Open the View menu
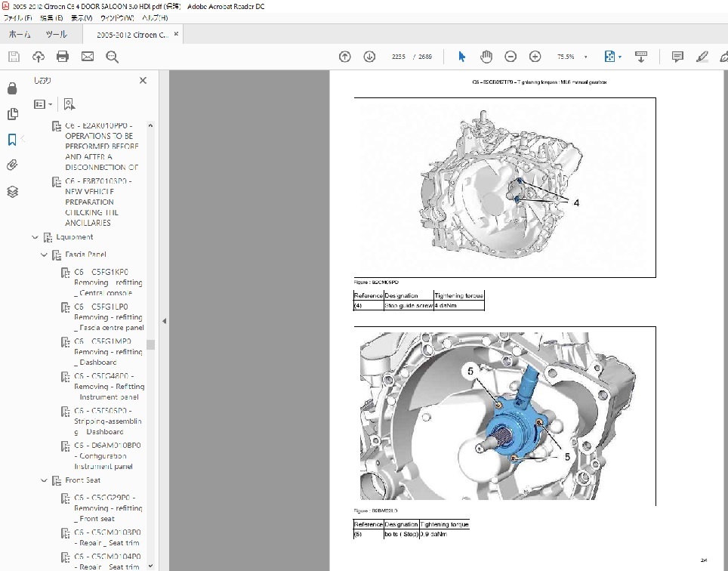This screenshot has width=728, height=571. point(82,18)
